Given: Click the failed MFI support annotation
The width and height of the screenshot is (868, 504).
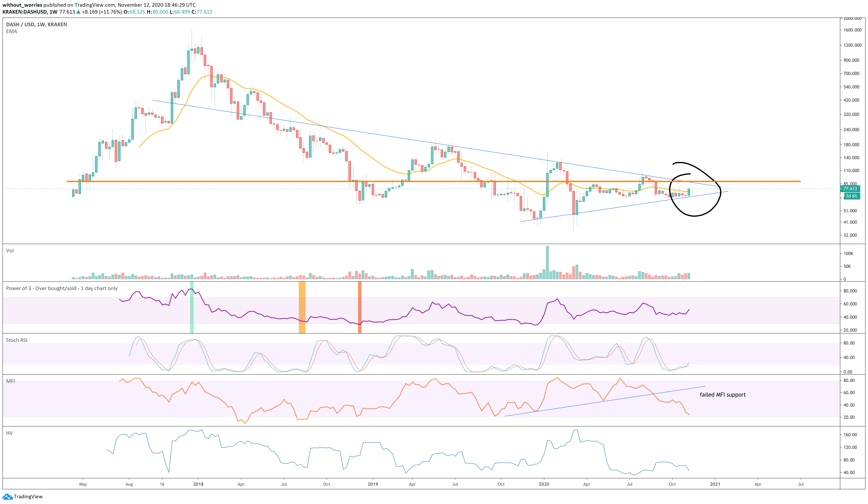Looking at the screenshot, I should point(723,395).
